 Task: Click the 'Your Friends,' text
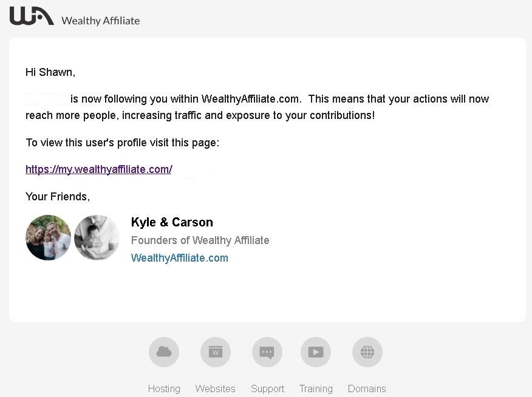58,197
